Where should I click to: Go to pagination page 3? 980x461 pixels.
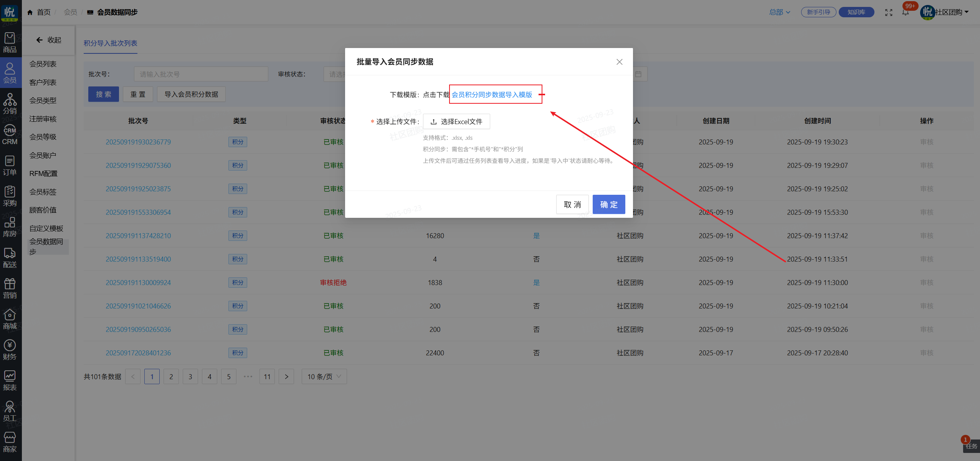click(x=190, y=376)
